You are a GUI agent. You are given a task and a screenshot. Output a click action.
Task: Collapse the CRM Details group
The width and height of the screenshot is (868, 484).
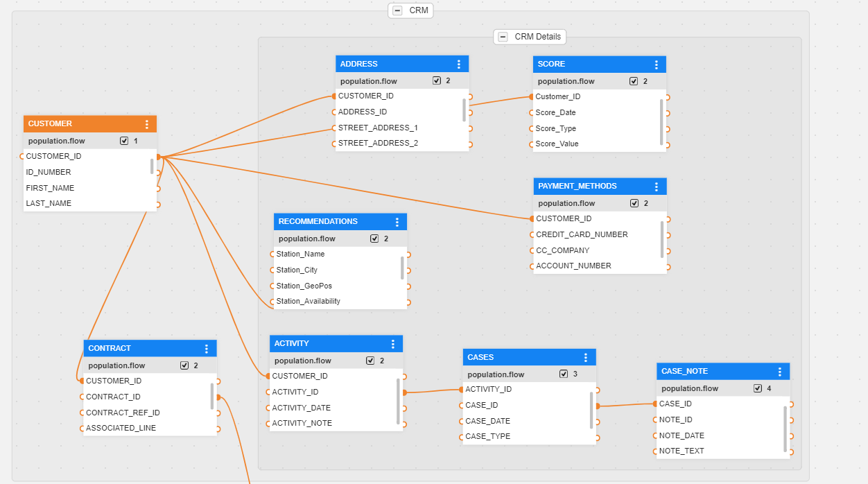(503, 37)
